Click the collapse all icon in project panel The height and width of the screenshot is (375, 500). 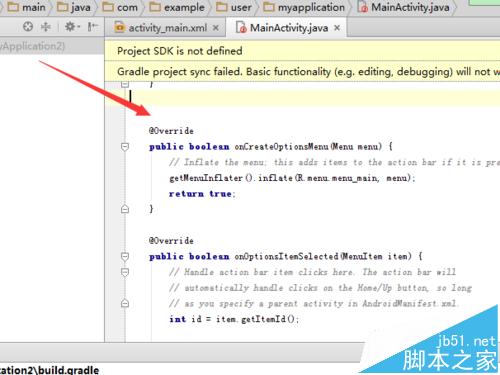pyautogui.click(x=46, y=26)
